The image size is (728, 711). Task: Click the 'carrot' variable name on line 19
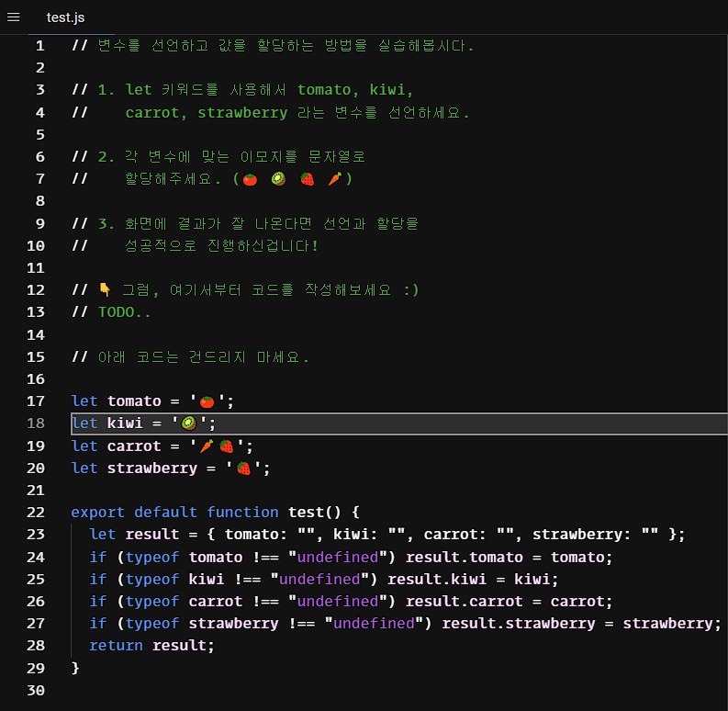click(x=134, y=446)
